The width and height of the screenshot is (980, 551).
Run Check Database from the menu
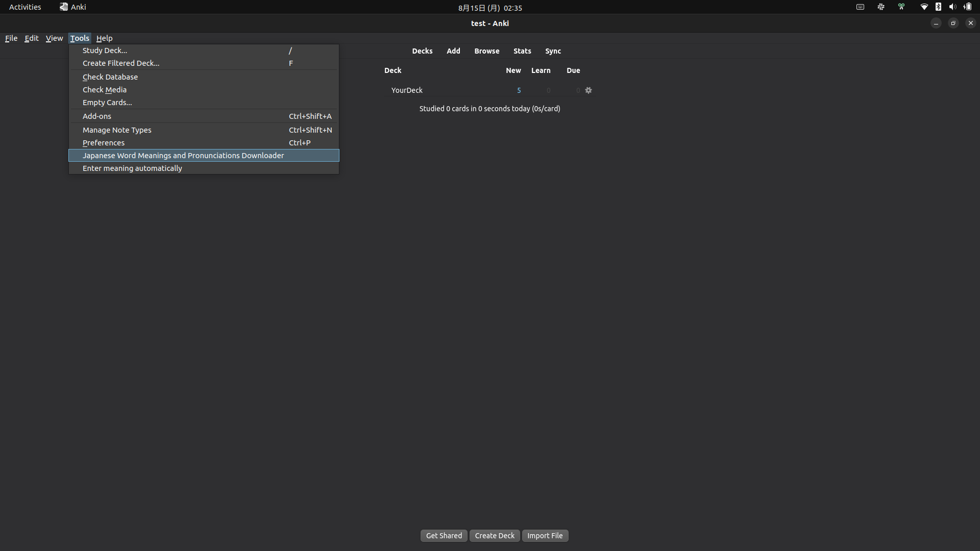204,77
